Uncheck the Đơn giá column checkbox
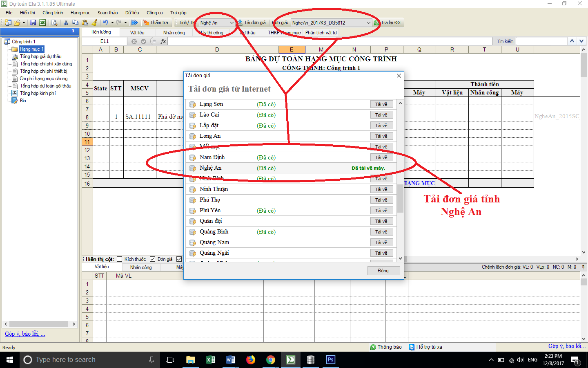Viewport: 588px width, 368px height. 153,259
